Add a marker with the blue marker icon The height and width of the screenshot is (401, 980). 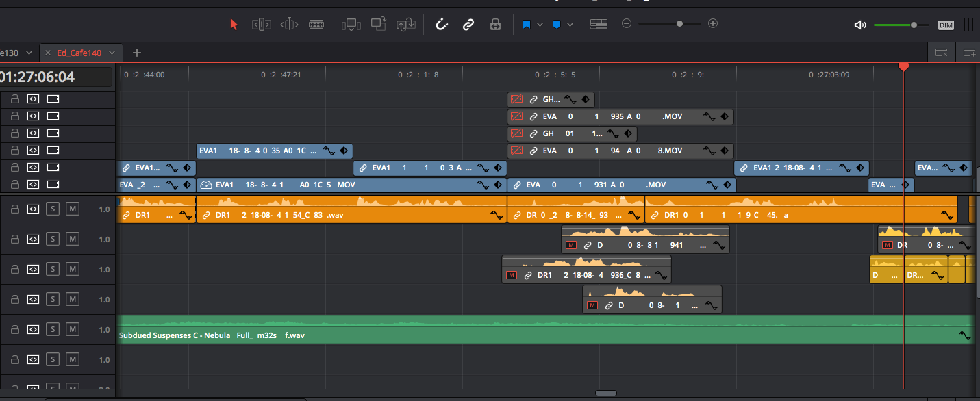pyautogui.click(x=557, y=25)
